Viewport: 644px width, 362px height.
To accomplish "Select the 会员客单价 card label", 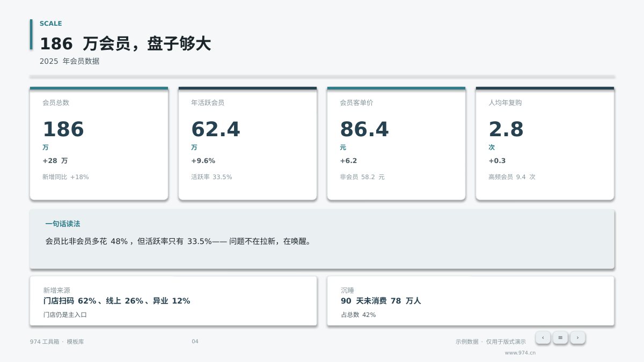I will [356, 102].
